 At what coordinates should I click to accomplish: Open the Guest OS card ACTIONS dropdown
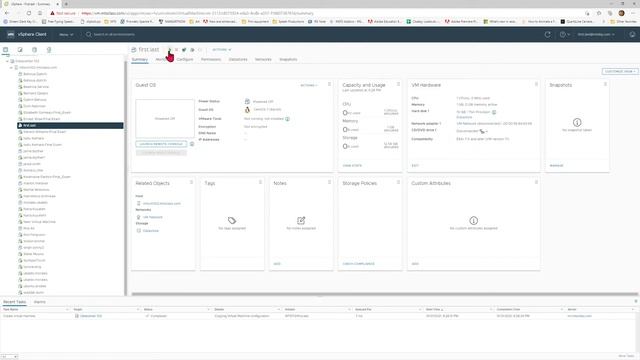pos(309,85)
